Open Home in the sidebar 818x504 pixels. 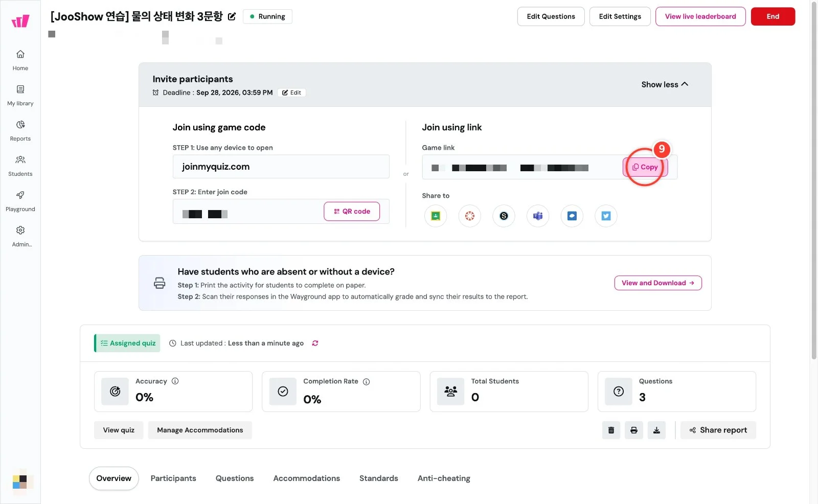(20, 60)
